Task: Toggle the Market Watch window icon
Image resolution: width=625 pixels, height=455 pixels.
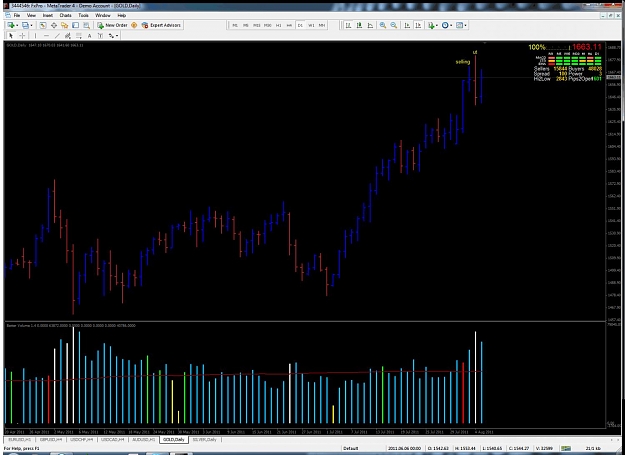Action: pos(43,25)
